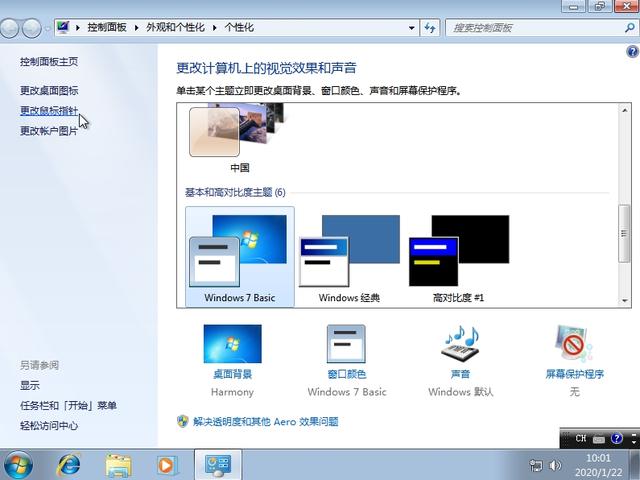Screen dimensions: 640x480
Task: Open the Windows Start orb
Action: coord(18,465)
